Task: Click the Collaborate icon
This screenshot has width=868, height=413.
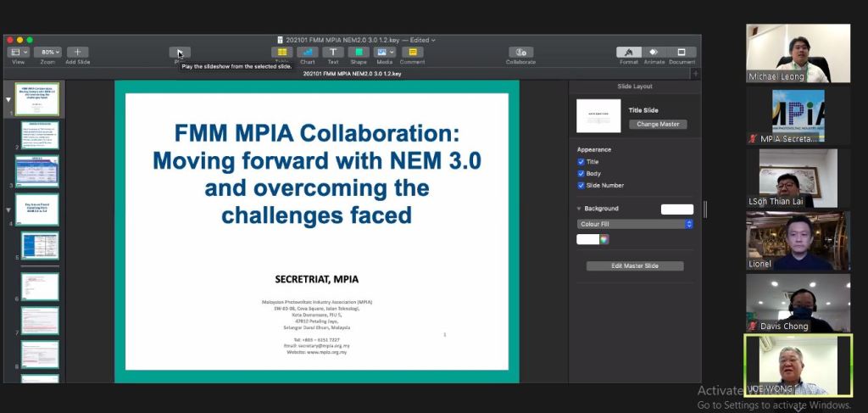Action: [520, 53]
